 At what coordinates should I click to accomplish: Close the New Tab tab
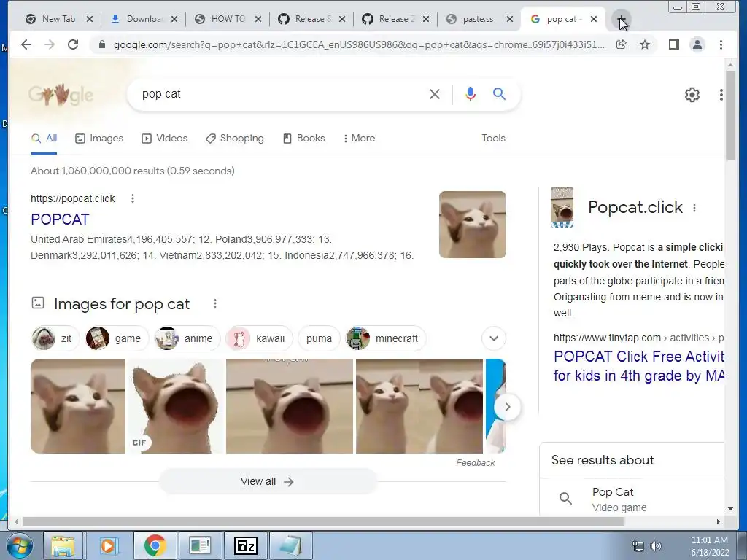pos(90,19)
